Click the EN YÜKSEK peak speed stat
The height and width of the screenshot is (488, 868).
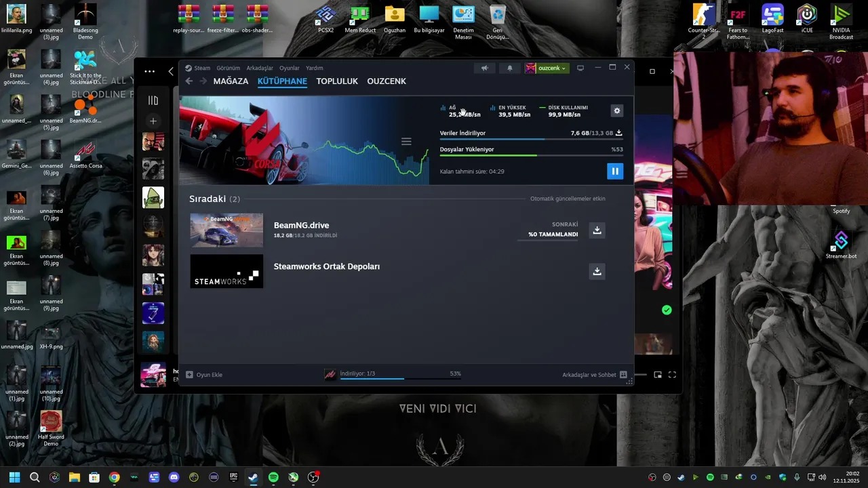[x=510, y=111]
